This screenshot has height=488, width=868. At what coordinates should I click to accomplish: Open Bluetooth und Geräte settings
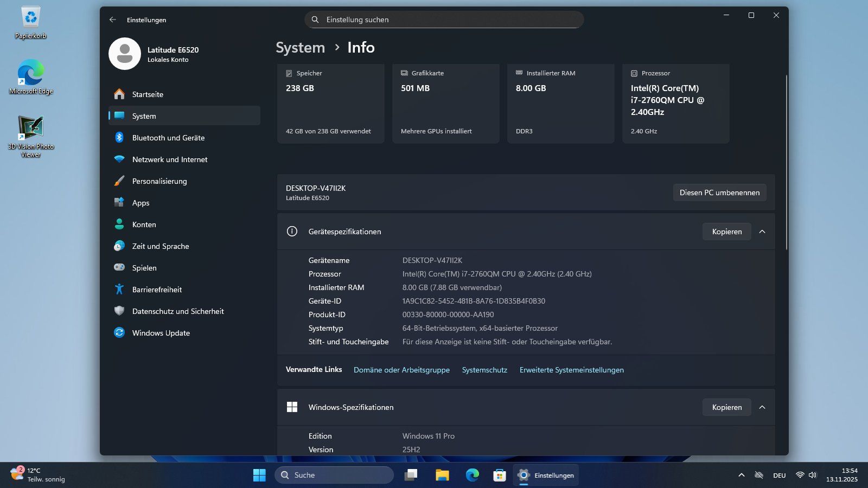pos(184,138)
